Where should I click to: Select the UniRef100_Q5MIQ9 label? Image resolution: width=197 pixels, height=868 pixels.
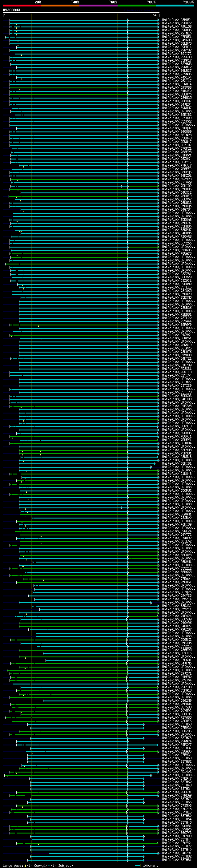point(176,186)
